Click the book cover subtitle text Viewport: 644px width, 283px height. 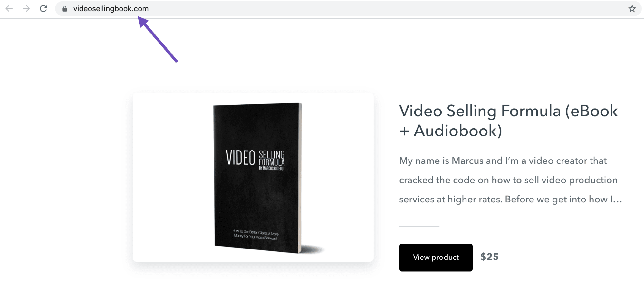tap(255, 235)
